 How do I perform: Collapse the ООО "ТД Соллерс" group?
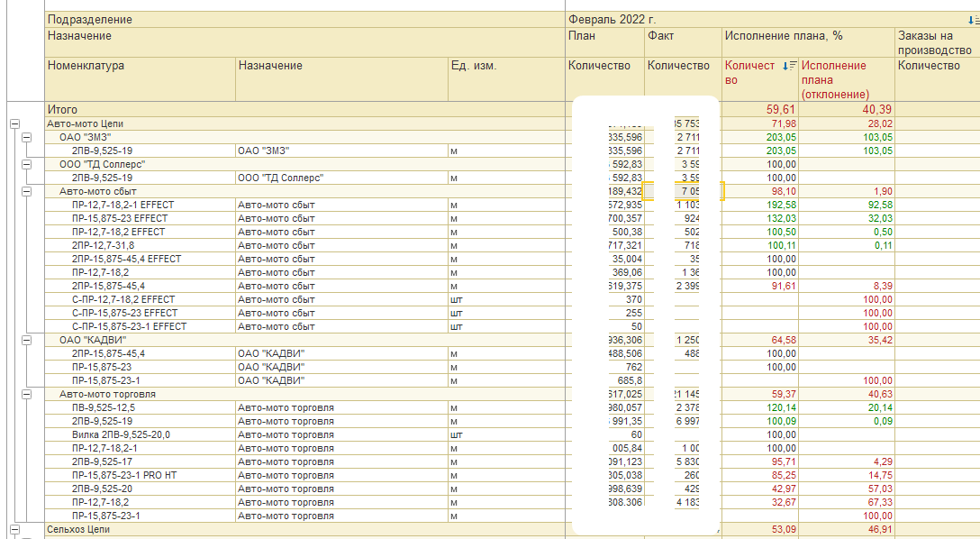click(26, 164)
